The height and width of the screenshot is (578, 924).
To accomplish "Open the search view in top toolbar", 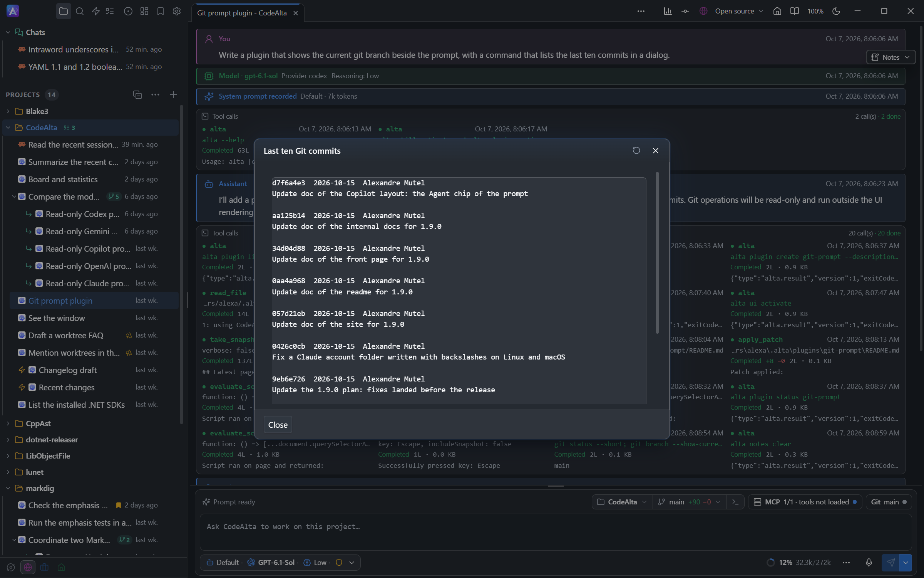I will click(80, 11).
